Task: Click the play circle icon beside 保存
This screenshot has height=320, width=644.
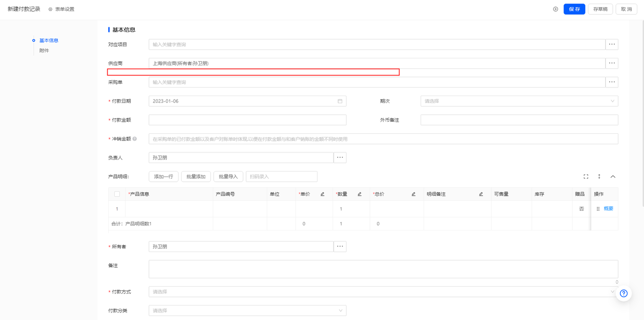Action: (555, 9)
